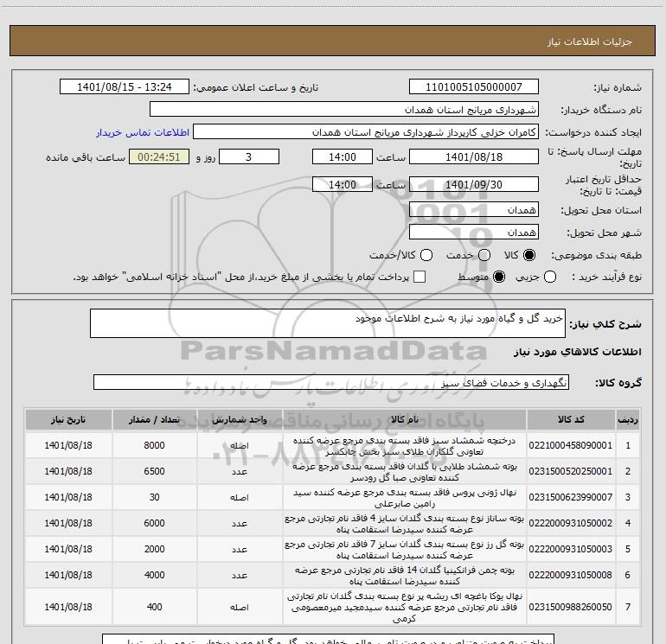
Task: Click the delivery province field همدان
Action: tap(474, 209)
